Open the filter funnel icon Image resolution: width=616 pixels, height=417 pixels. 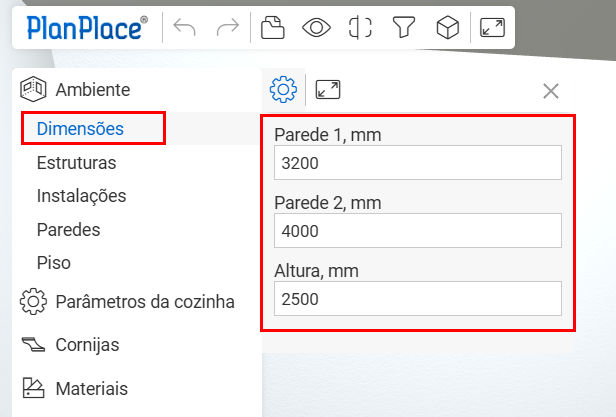(x=403, y=28)
